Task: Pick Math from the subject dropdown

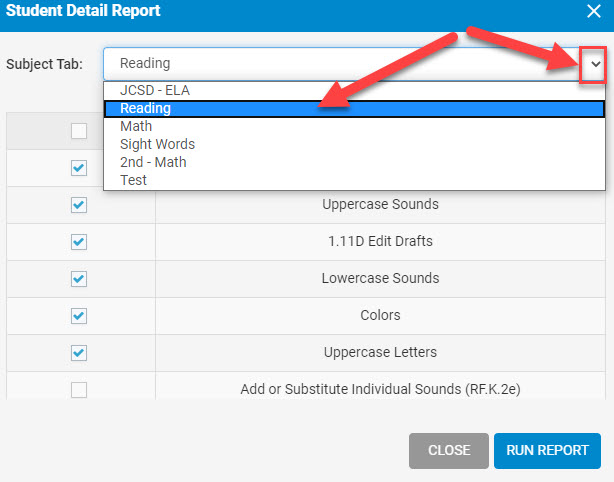Action: tap(354, 126)
